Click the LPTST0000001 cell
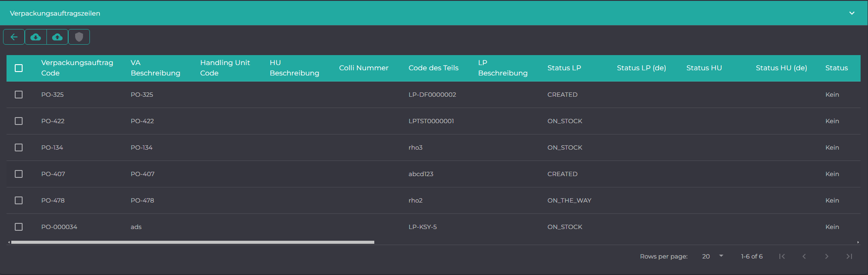This screenshot has height=275, width=868. click(x=431, y=121)
